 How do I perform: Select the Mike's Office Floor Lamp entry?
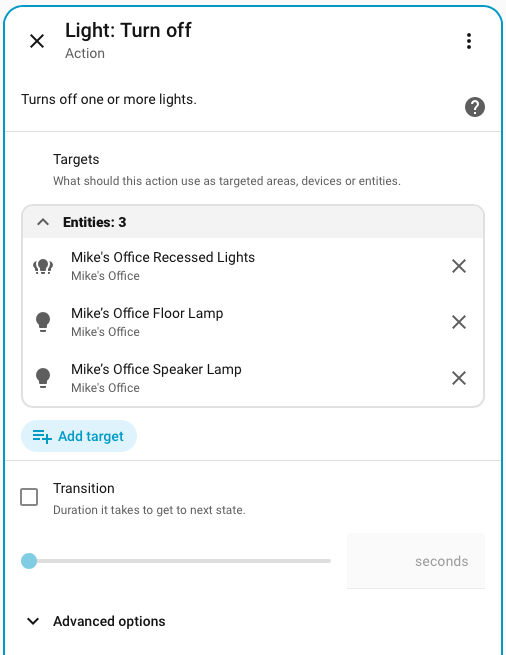253,322
